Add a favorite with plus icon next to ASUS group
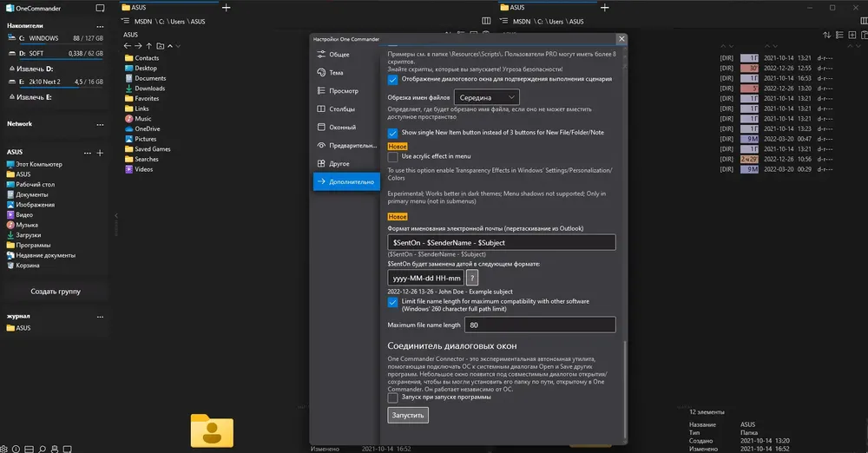Screen dimensions: 868x453 (x=100, y=152)
